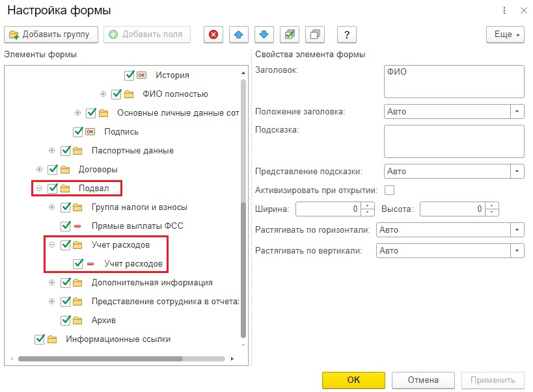Click Добавить группу button

[x=51, y=34]
